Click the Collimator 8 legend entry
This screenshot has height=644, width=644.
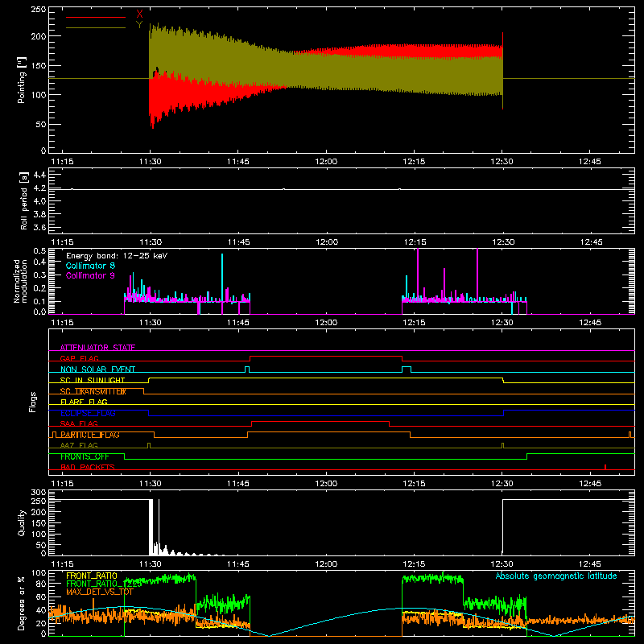90,266
